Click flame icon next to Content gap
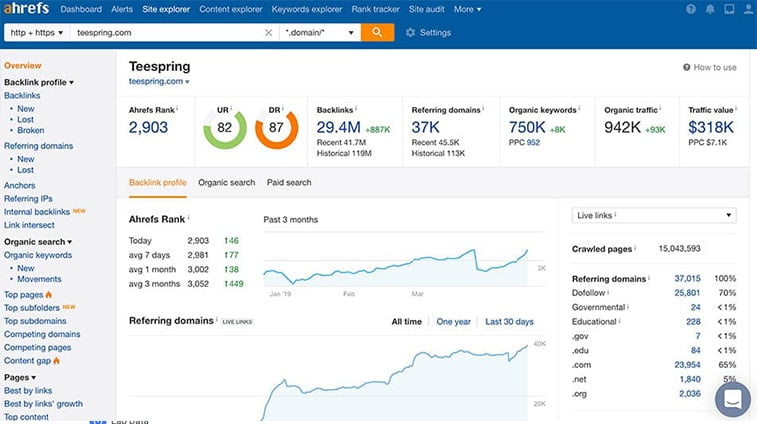 point(56,361)
